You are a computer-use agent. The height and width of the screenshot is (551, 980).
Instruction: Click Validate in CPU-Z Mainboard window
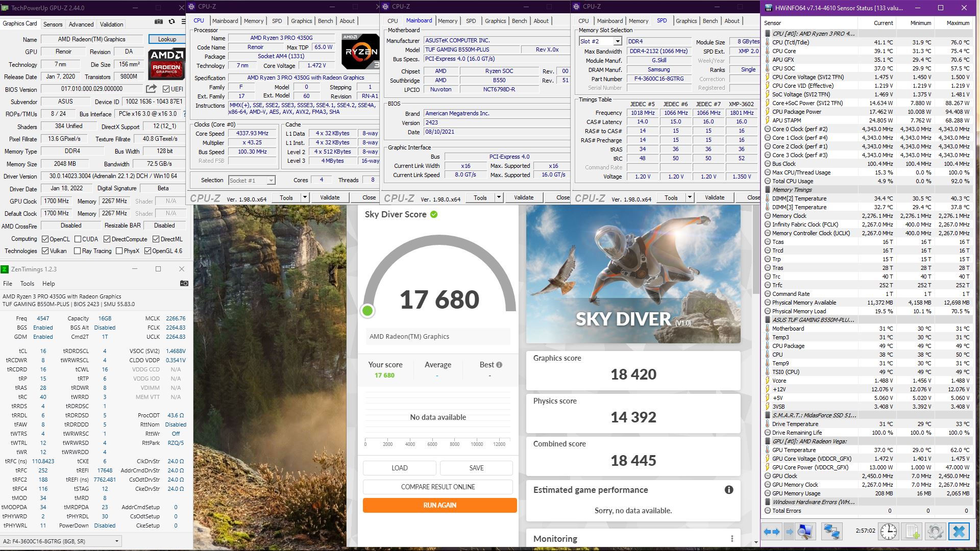[524, 197]
